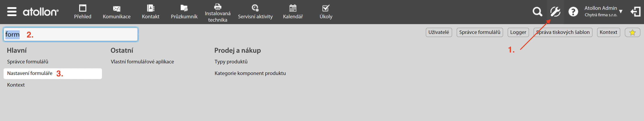
Task: Open Úkoly tasks checklist
Action: pyautogui.click(x=326, y=12)
